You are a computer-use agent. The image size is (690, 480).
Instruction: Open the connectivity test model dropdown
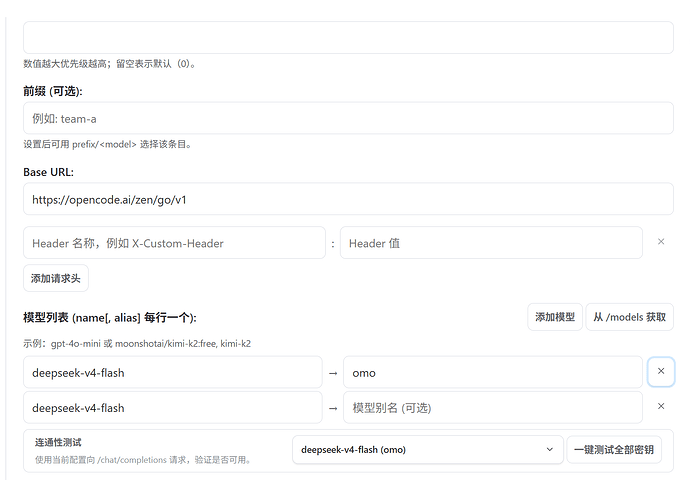(427, 450)
